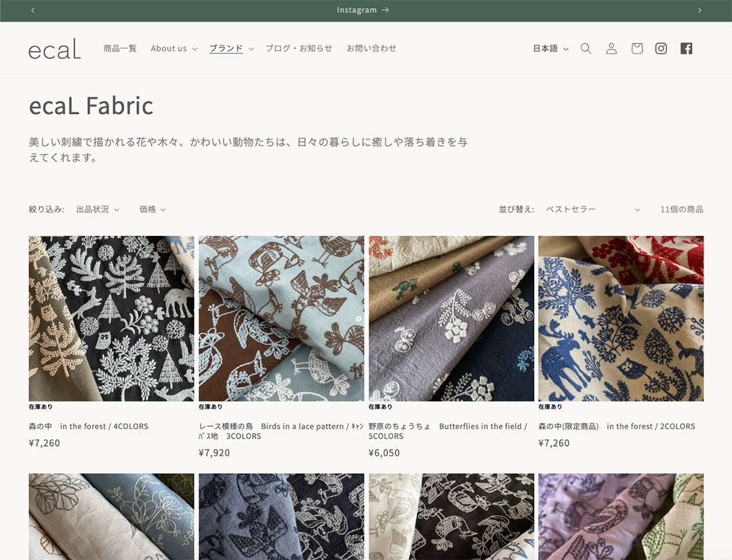
Task: Go to next announcement with right arrow
Action: 699,10
